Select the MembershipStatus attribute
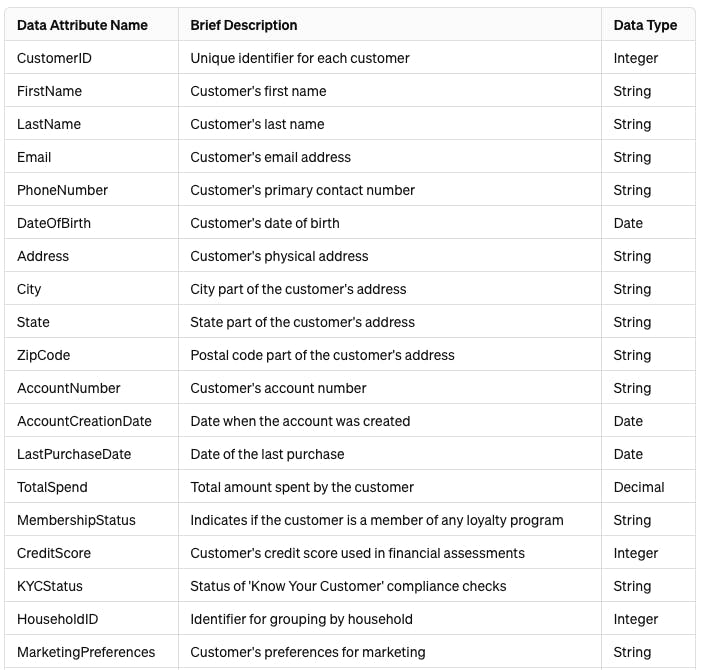Viewport: 701px width, 670px height. tap(76, 520)
